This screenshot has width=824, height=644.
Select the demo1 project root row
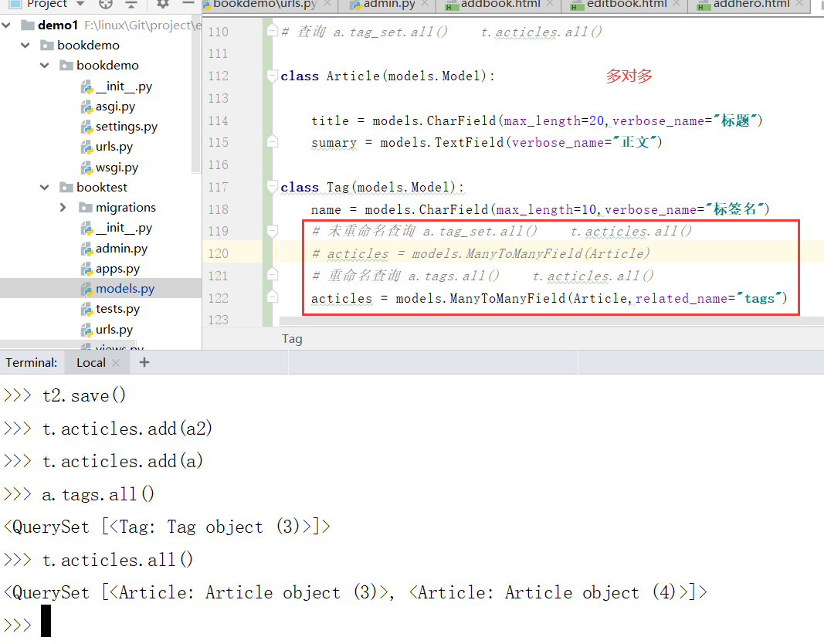101,25
